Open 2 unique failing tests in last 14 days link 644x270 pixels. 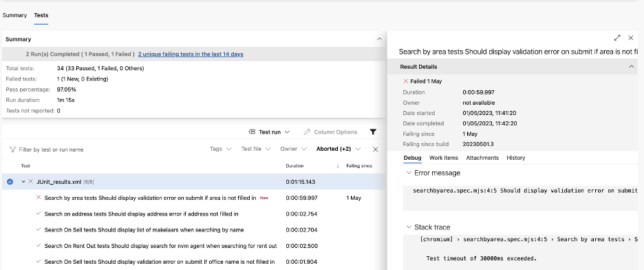(x=191, y=54)
